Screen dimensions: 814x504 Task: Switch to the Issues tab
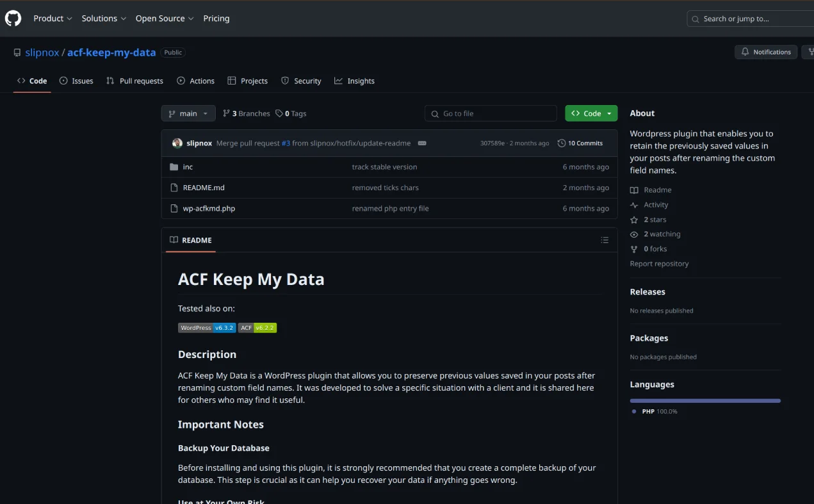pos(76,81)
